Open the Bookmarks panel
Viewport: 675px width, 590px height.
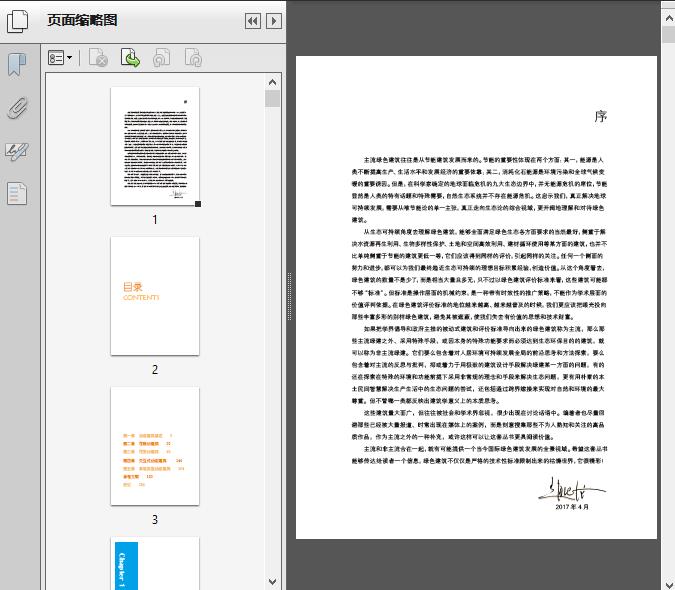[17, 65]
